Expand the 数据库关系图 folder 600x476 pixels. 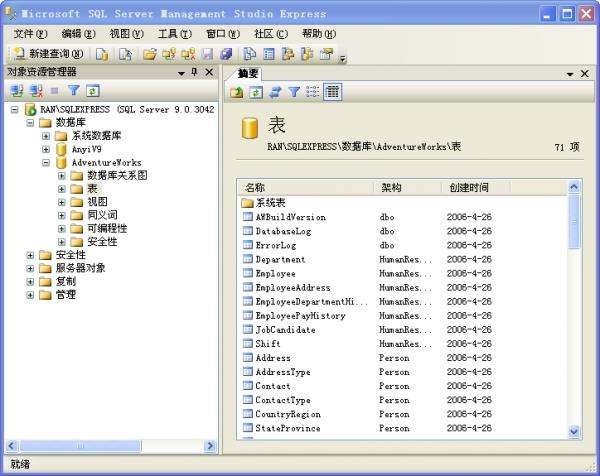point(62,176)
